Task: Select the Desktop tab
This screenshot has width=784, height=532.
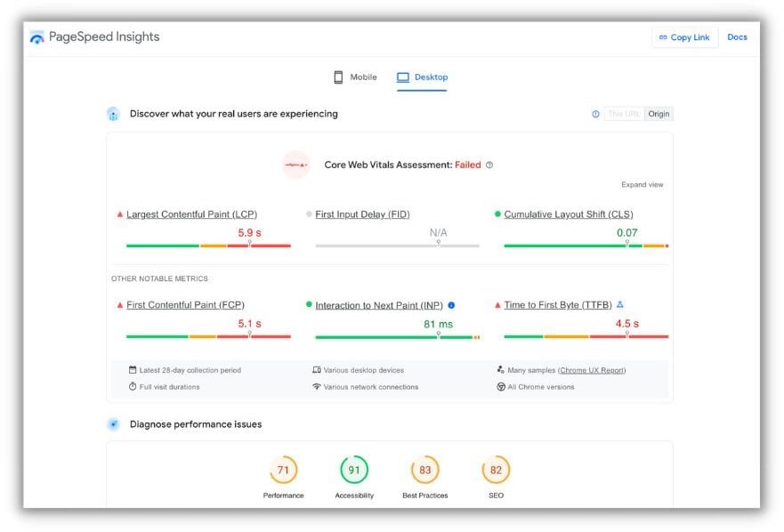Action: (422, 77)
